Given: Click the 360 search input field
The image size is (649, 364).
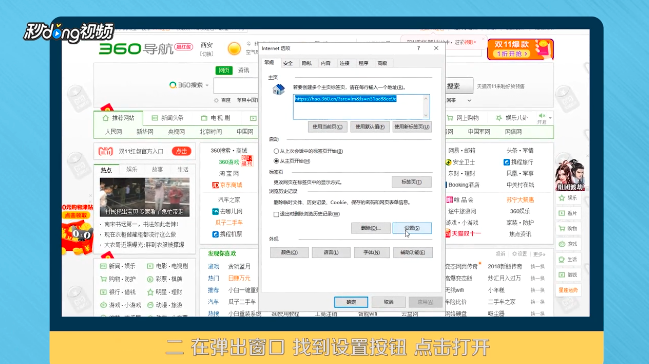Looking at the screenshot, I should 236,86.
